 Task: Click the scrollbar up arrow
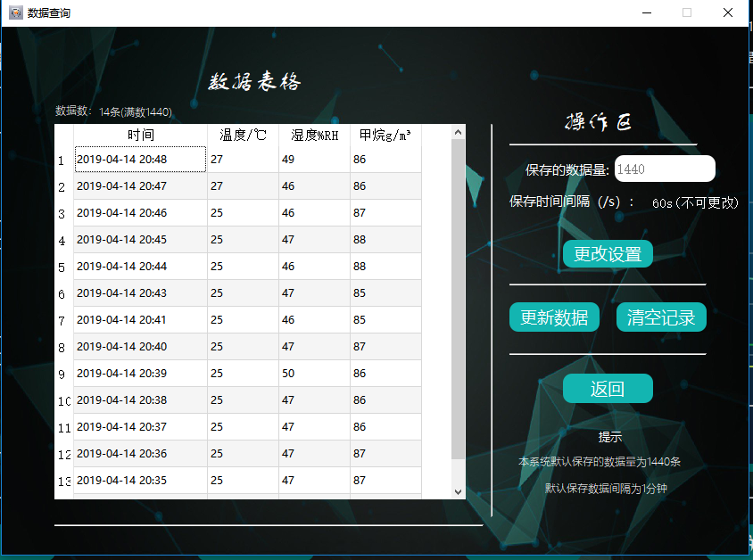point(458,130)
